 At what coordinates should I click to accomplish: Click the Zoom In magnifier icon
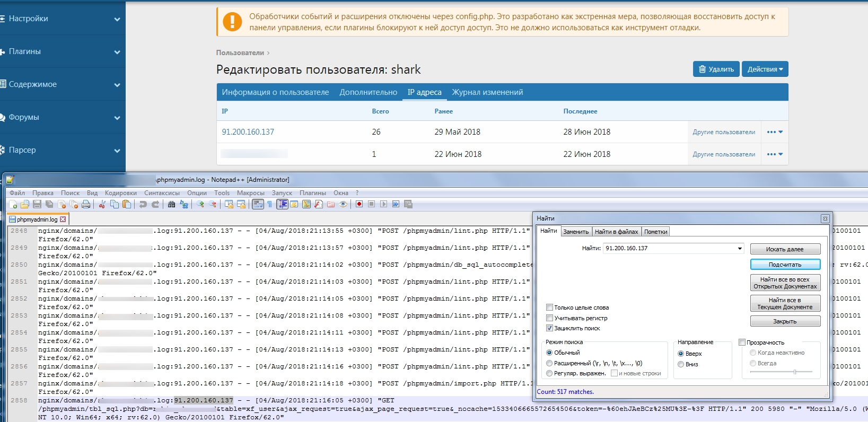[x=200, y=205]
